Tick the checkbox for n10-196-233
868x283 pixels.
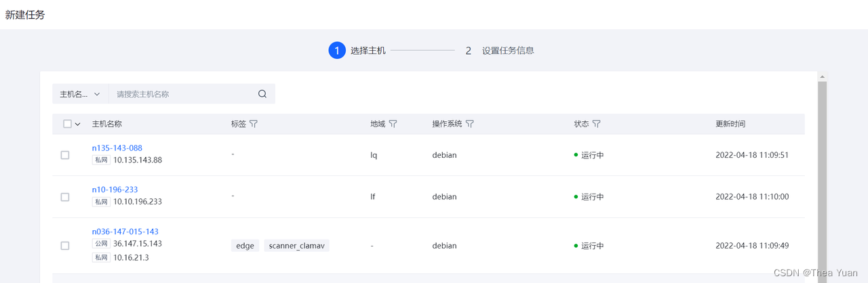[x=65, y=197]
